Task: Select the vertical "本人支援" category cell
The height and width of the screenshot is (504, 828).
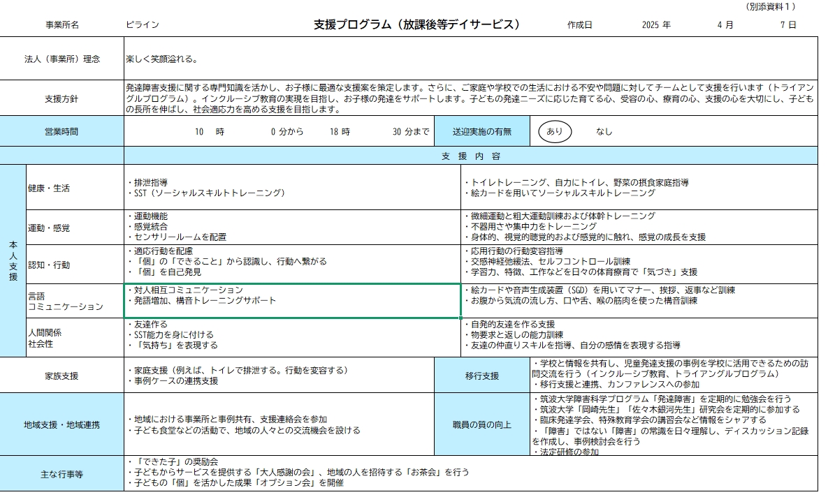Action: point(13,261)
